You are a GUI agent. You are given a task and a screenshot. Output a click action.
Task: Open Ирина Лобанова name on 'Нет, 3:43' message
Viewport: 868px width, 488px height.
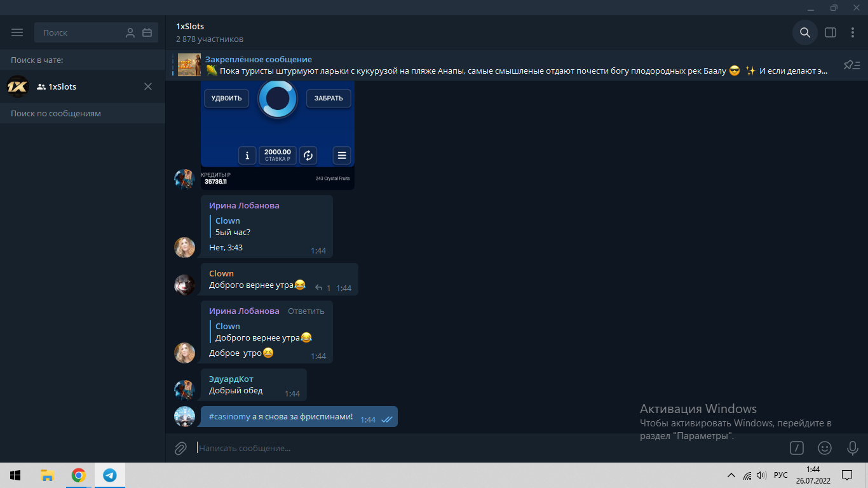tap(244, 205)
